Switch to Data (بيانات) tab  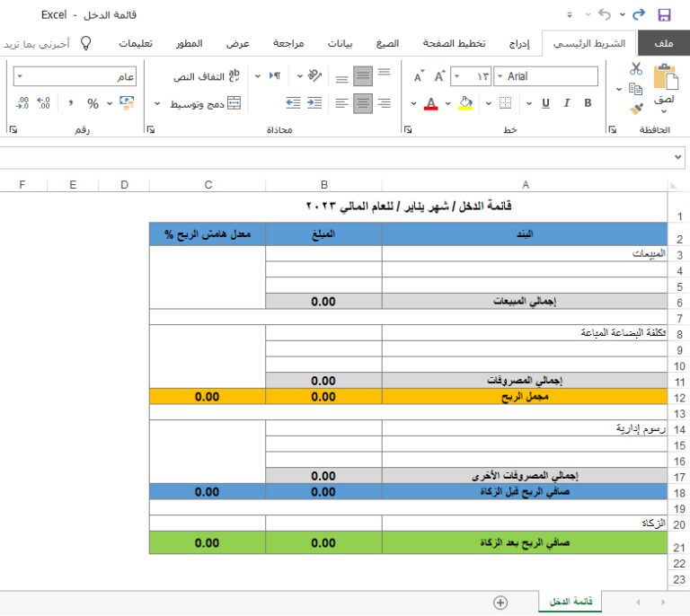341,43
